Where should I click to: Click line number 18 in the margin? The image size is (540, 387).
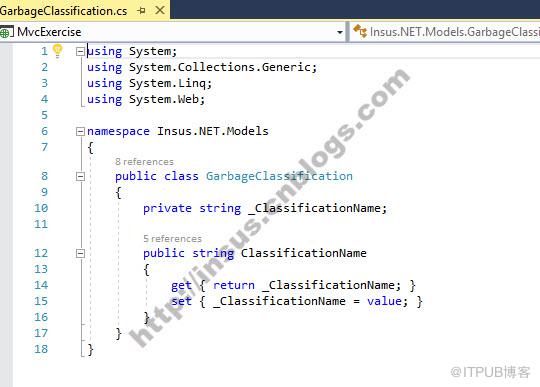pyautogui.click(x=41, y=349)
